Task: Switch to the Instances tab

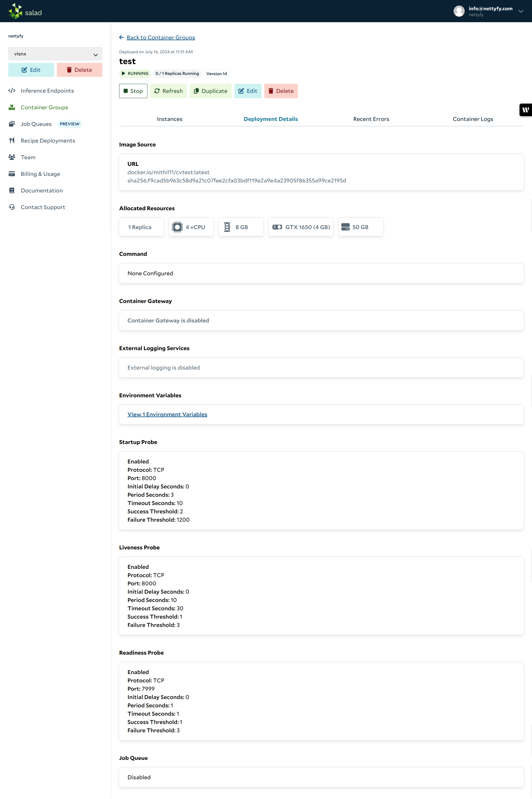Action: click(x=169, y=119)
